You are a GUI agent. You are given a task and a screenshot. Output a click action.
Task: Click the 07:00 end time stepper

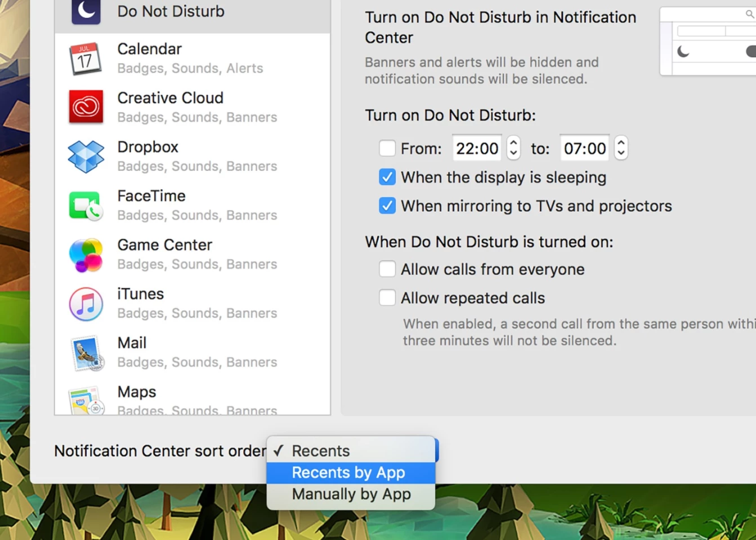tap(621, 148)
